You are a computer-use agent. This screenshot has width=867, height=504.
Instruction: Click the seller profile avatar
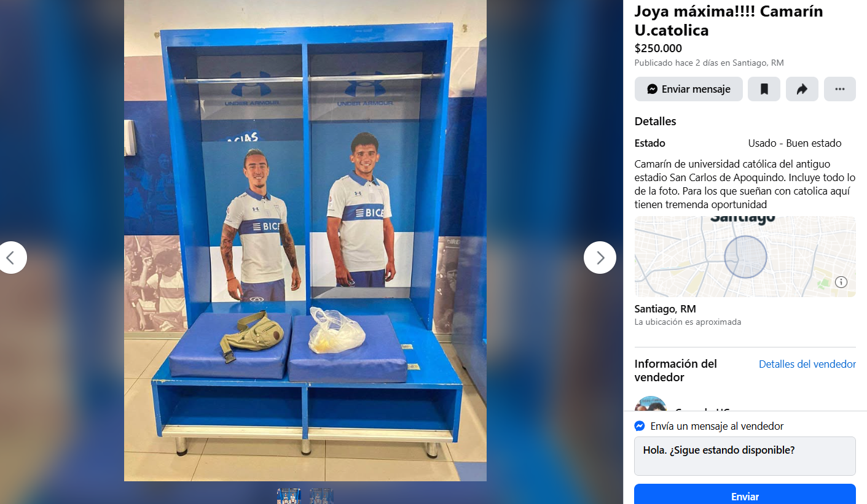(x=651, y=404)
